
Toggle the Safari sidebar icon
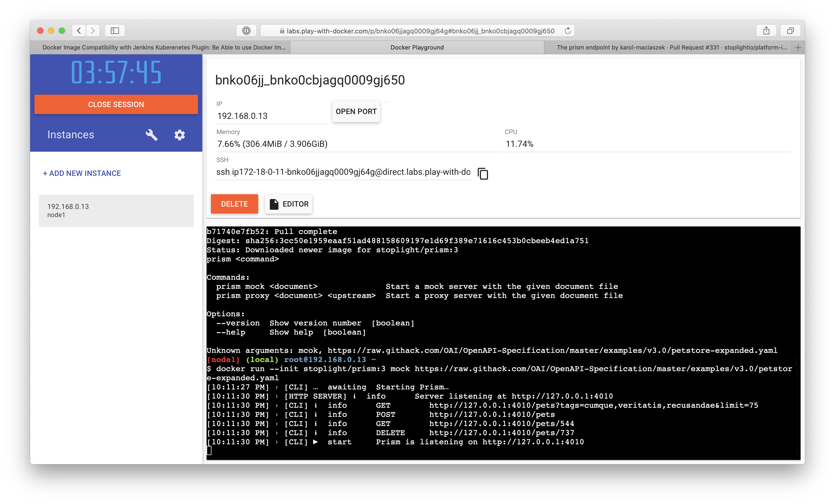click(x=115, y=30)
